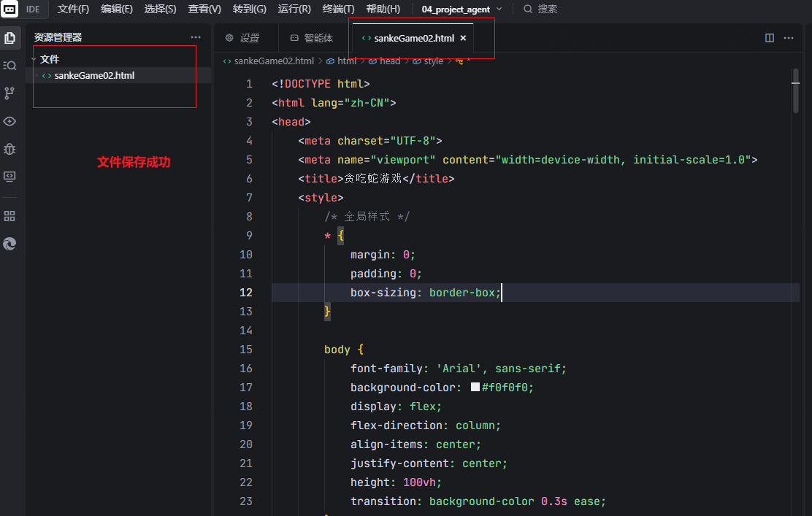
Task: Open editor more actions (…) menu
Action: tap(789, 38)
